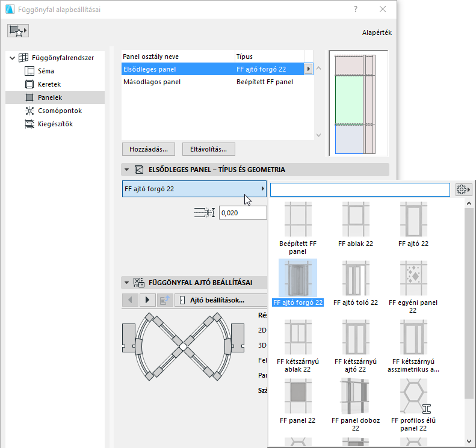
Task: Choose FF ajtó toló 22 thumbnail
Action: 356,278
